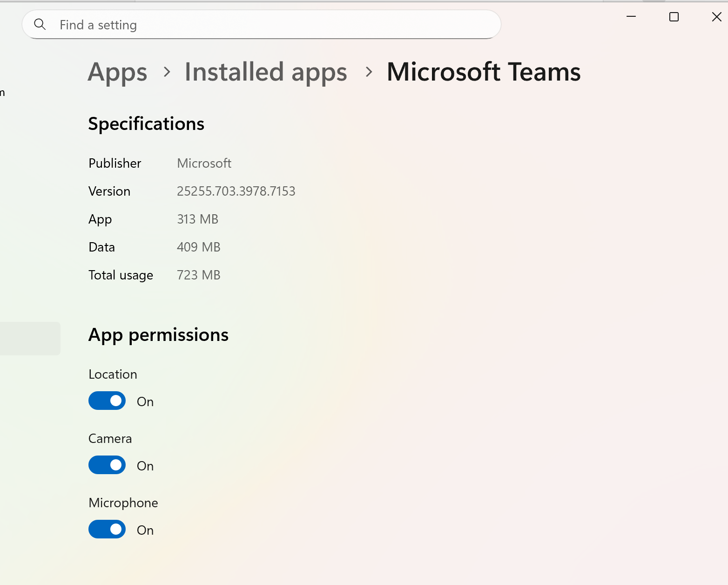
Task: Click the App size 313 MB
Action: click(197, 219)
